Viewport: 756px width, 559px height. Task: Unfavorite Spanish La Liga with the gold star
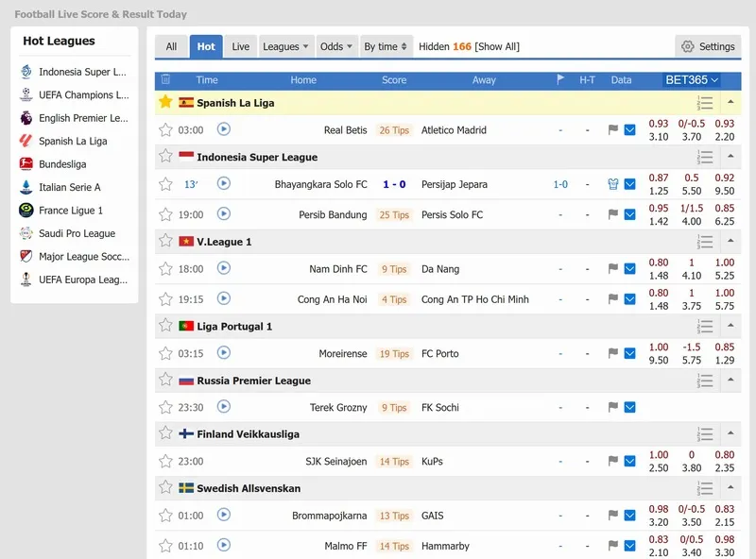[x=166, y=102]
